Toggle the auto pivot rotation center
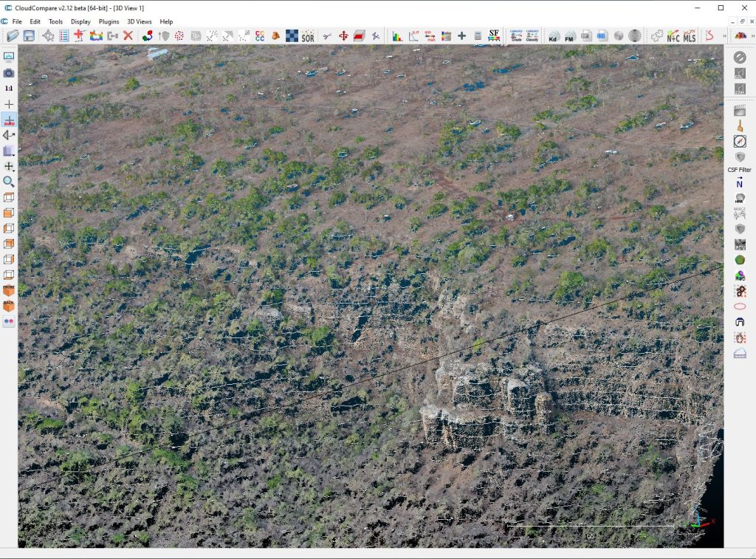 [x=9, y=120]
